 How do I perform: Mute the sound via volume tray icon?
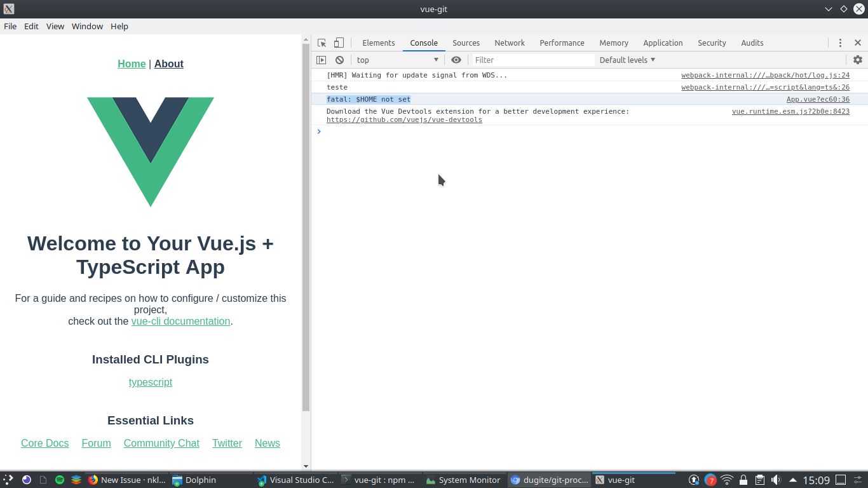[x=776, y=480]
